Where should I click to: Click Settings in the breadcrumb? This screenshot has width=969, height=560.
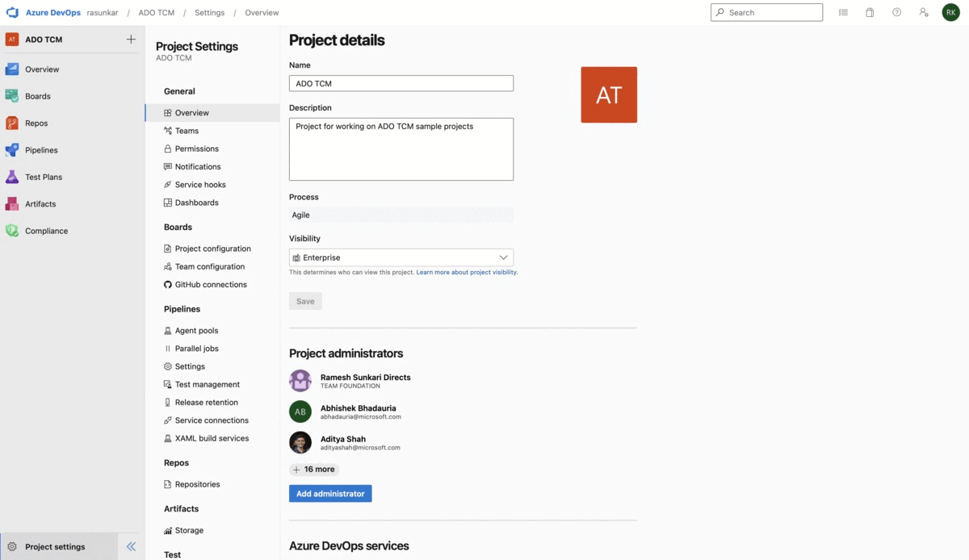pyautogui.click(x=210, y=13)
